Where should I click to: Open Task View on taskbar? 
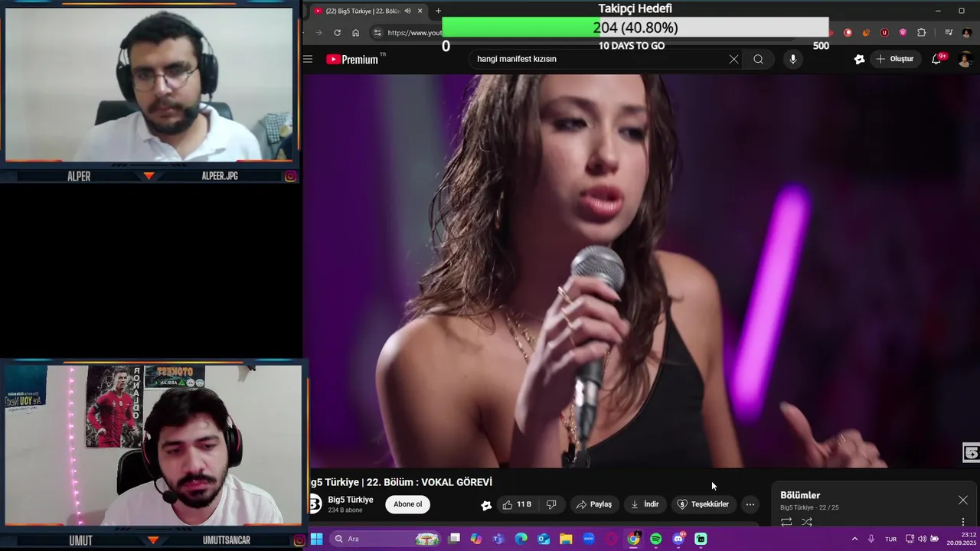pyautogui.click(x=454, y=539)
